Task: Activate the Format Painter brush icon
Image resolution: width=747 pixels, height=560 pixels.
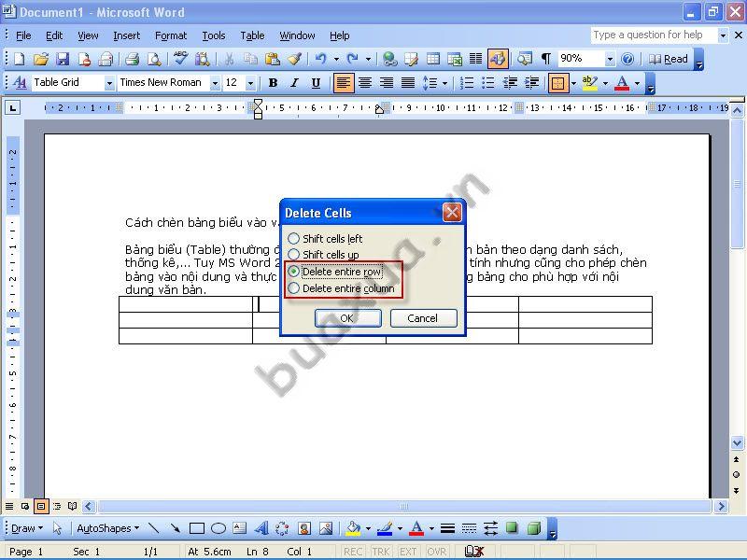Action: [294, 59]
